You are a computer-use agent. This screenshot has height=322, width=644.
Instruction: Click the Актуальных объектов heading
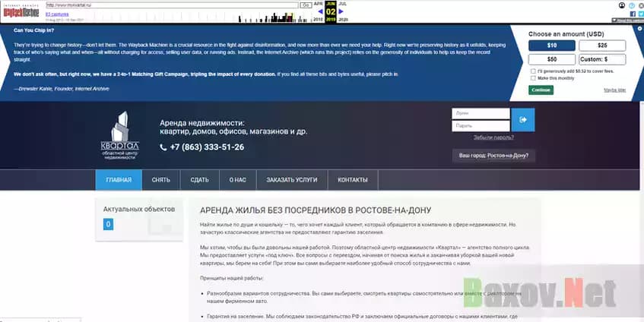pos(139,209)
